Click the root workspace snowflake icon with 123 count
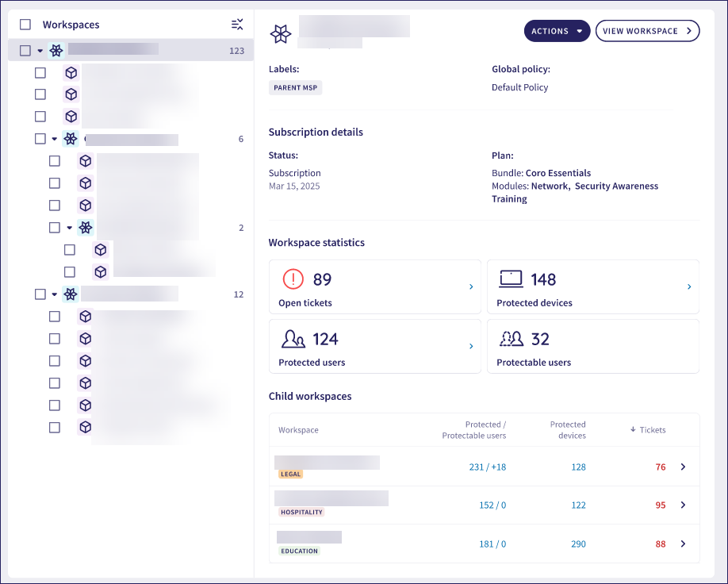Image resolution: width=728 pixels, height=584 pixels. (56, 50)
